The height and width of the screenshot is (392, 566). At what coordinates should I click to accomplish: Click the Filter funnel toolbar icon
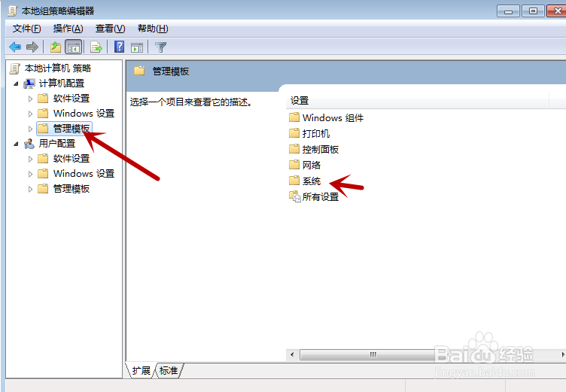160,47
